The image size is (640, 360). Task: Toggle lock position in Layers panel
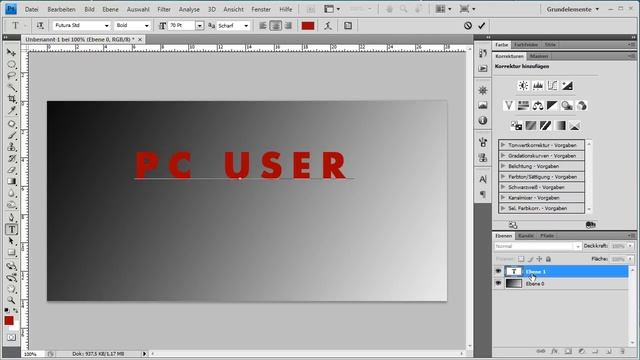click(539, 259)
